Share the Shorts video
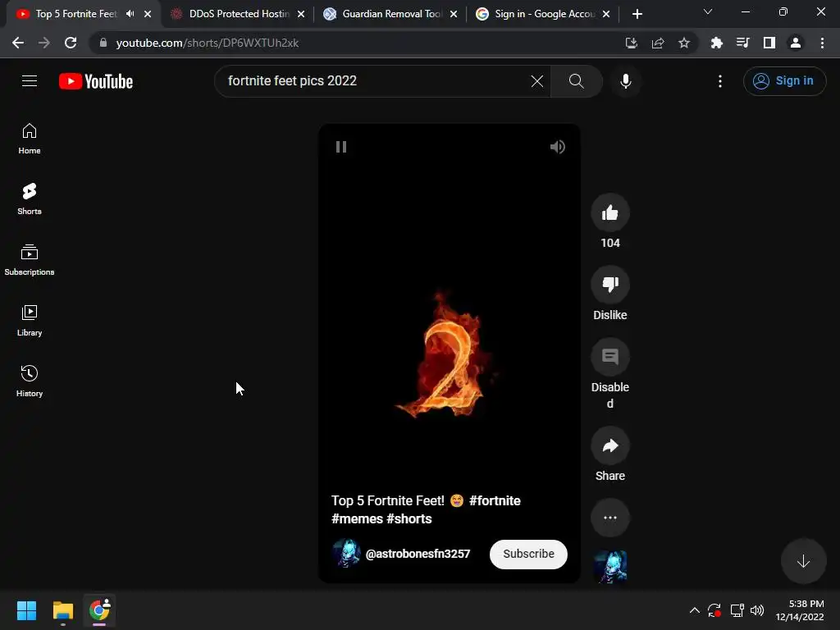The image size is (840, 630). pyautogui.click(x=610, y=445)
